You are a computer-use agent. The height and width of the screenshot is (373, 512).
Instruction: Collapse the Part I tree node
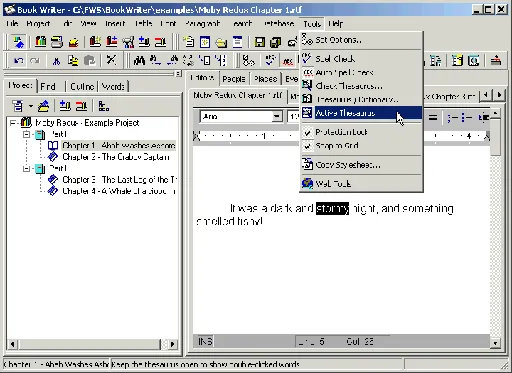point(26,134)
